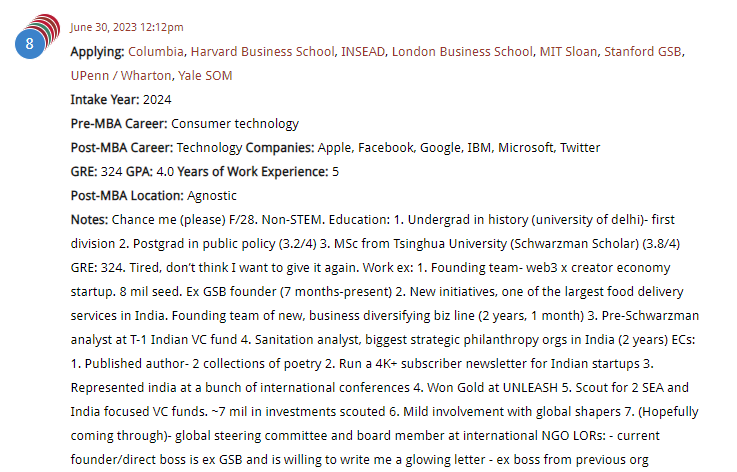Screen dimensions: 737x472
Task: Click the Years of Work Experience label
Action: pos(253,172)
